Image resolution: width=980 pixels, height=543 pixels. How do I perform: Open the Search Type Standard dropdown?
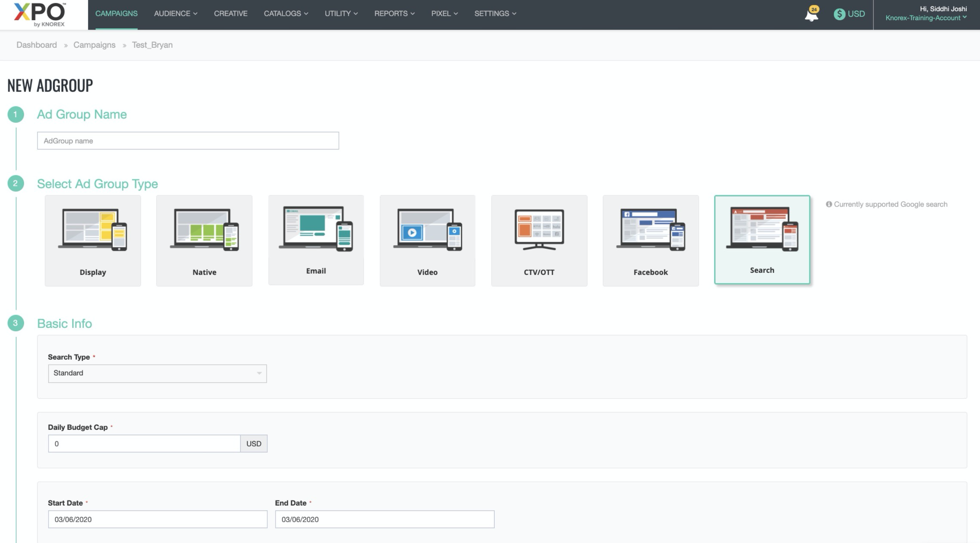pyautogui.click(x=157, y=373)
